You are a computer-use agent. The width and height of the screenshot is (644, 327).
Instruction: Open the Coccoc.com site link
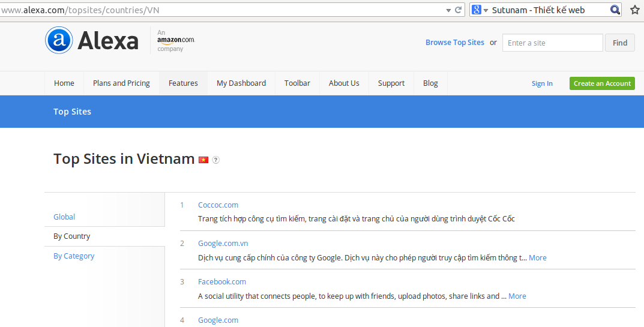(218, 205)
